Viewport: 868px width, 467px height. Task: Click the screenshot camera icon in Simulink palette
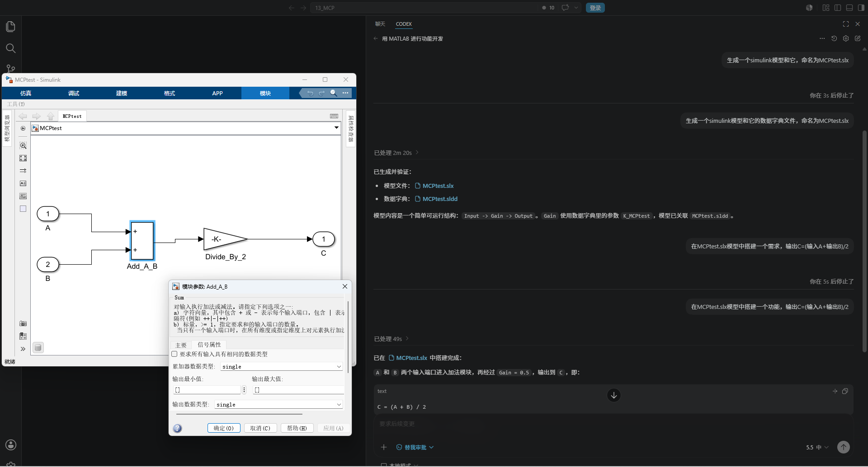23,323
